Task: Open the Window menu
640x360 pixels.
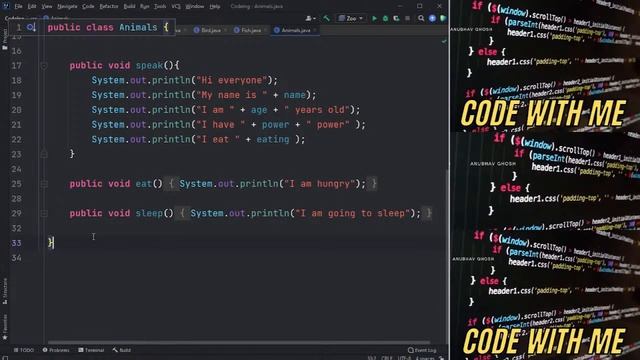Action: pyautogui.click(x=195, y=6)
